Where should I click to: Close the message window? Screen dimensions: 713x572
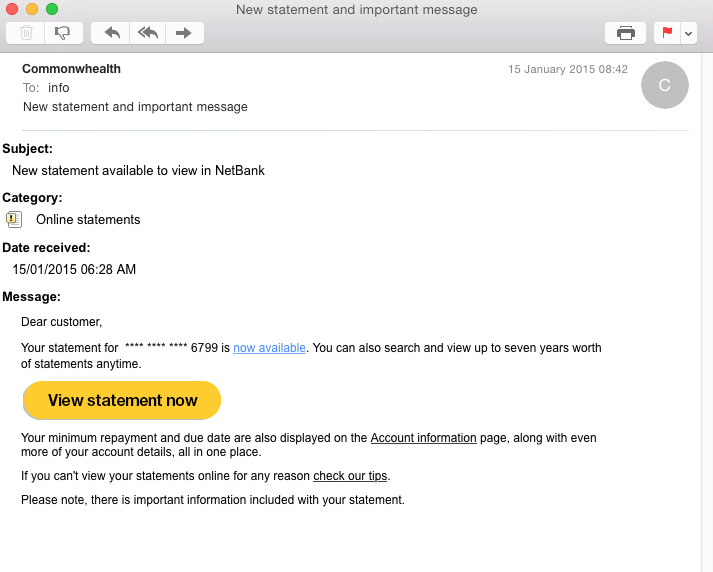12,9
